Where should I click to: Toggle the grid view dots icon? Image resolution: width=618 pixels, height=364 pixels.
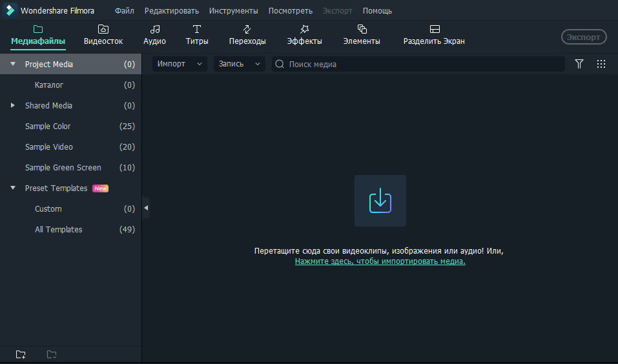(x=601, y=64)
